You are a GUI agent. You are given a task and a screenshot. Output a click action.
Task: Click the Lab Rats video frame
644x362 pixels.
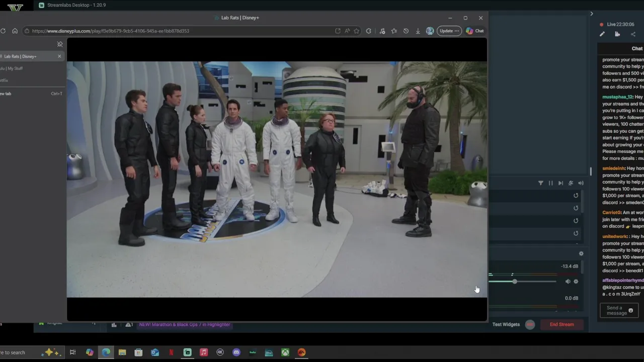pyautogui.click(x=277, y=179)
